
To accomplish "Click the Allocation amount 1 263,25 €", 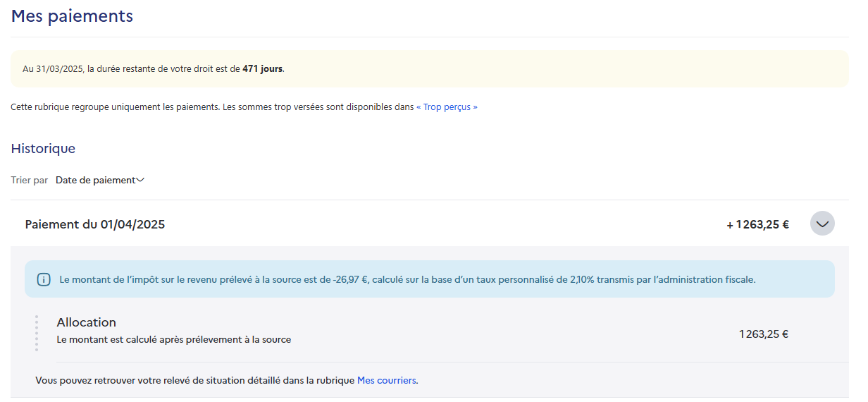I will (x=764, y=334).
